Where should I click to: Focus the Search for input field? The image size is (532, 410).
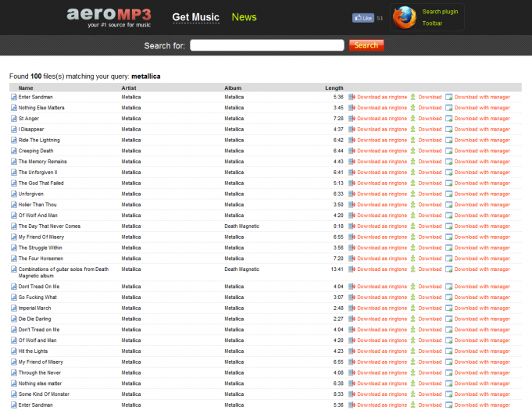(x=267, y=45)
